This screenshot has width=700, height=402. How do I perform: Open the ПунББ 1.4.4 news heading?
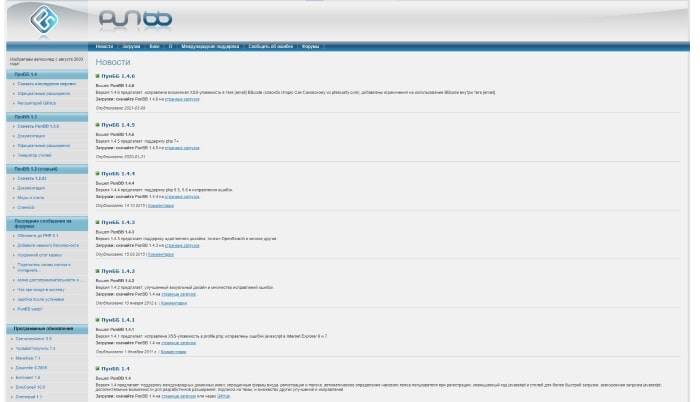tap(118, 174)
